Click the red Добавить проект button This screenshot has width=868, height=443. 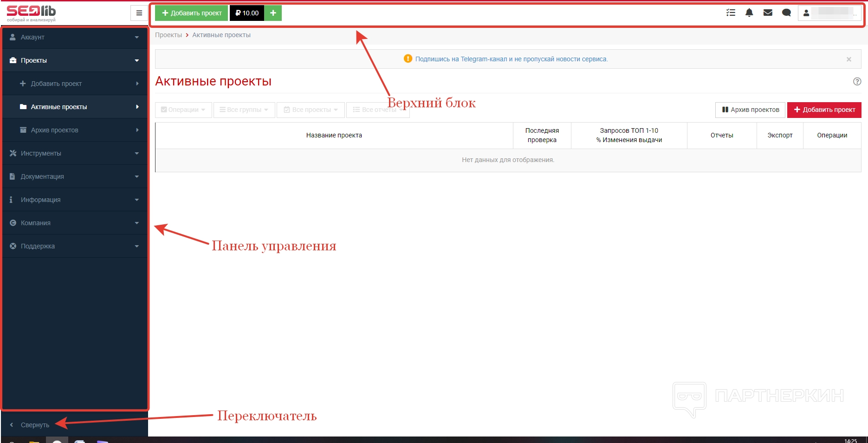[824, 110]
